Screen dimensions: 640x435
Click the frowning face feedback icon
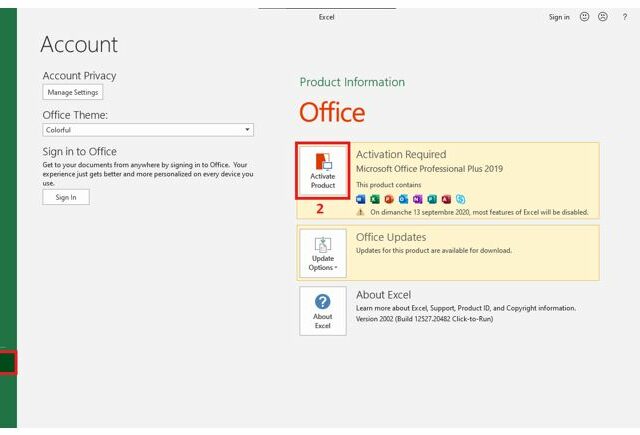[x=603, y=17]
